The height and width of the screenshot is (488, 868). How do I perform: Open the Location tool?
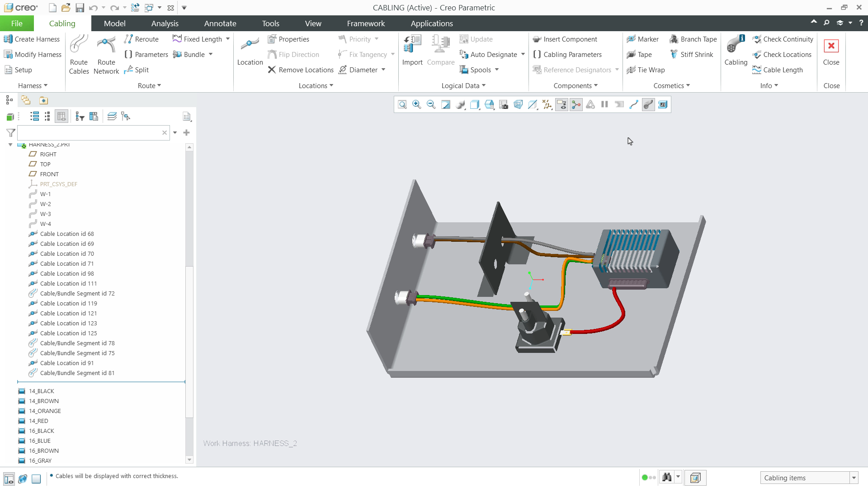(x=250, y=51)
